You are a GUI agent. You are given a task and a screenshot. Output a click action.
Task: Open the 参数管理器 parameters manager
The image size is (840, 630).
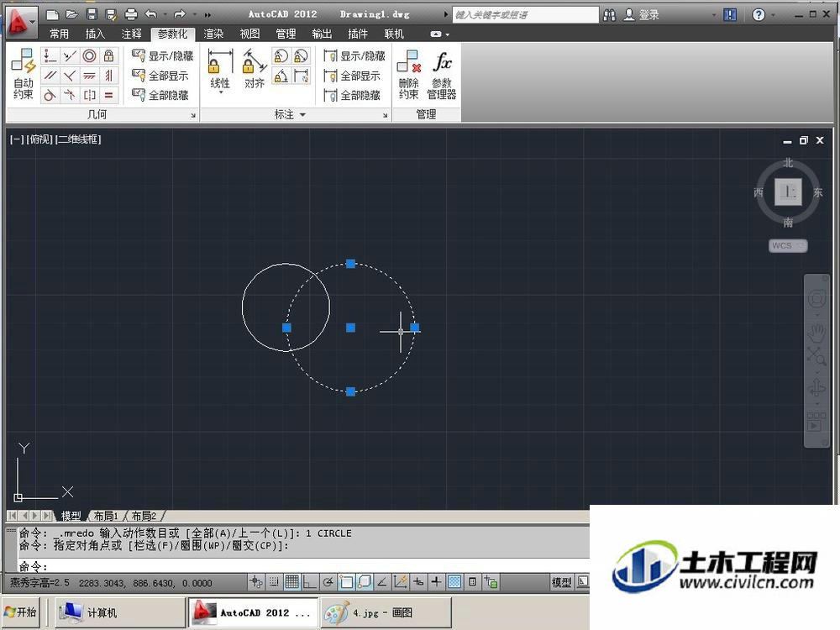pyautogui.click(x=442, y=74)
